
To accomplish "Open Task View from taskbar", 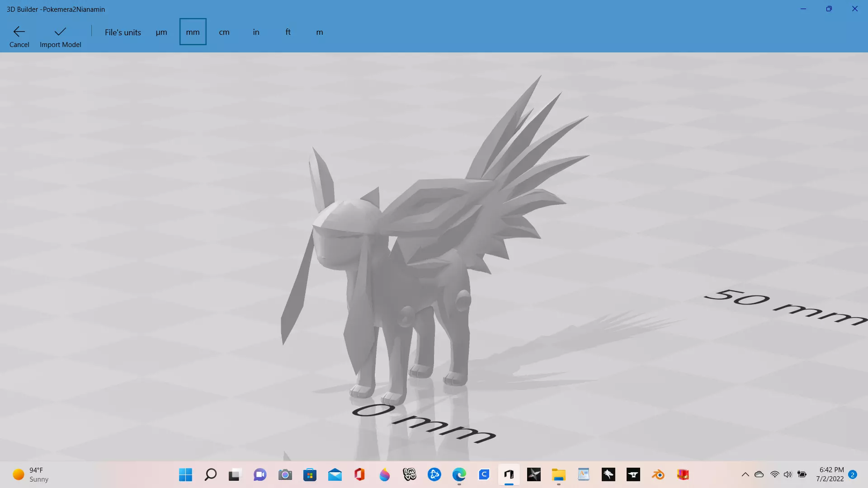I will (x=234, y=474).
